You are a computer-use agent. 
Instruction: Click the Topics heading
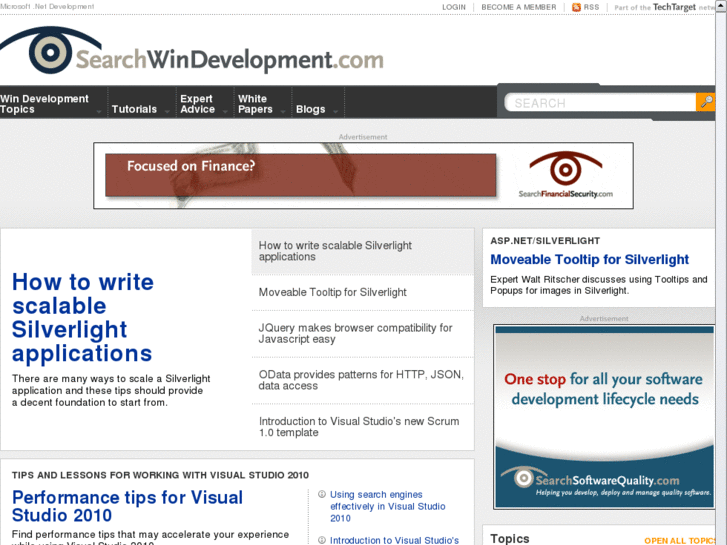point(510,539)
